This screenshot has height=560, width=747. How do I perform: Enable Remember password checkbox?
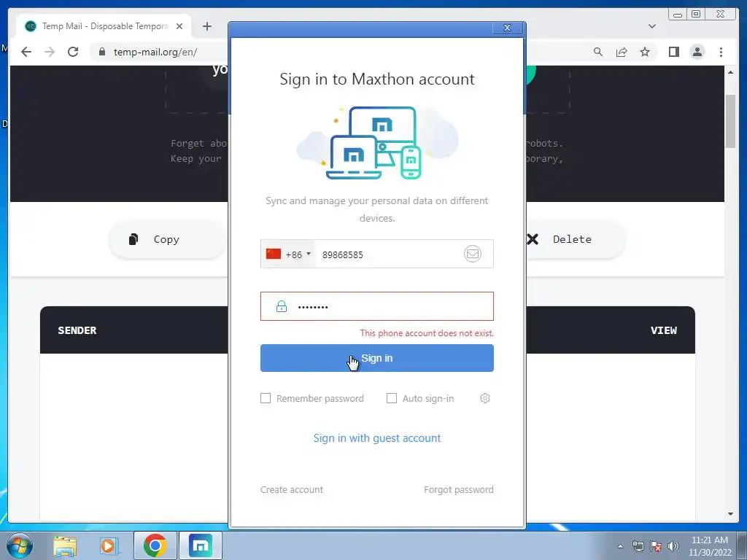[266, 398]
